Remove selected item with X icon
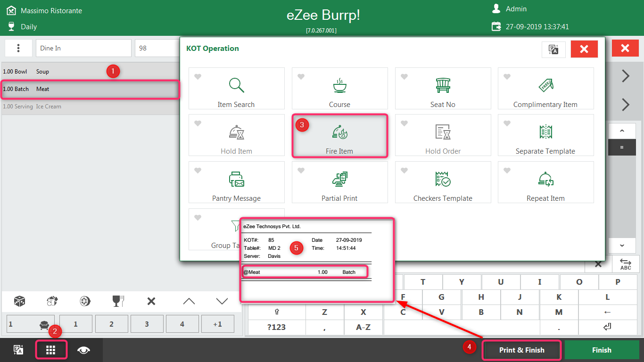 151,301
